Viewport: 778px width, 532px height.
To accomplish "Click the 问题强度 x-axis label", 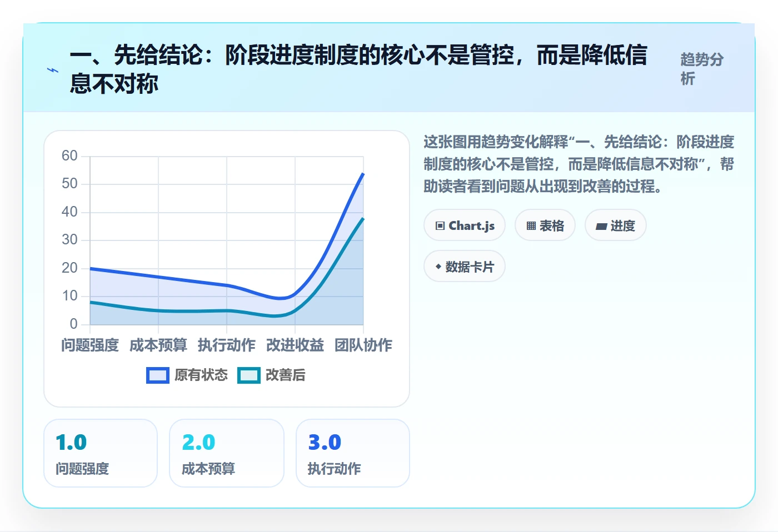I will pyautogui.click(x=90, y=345).
